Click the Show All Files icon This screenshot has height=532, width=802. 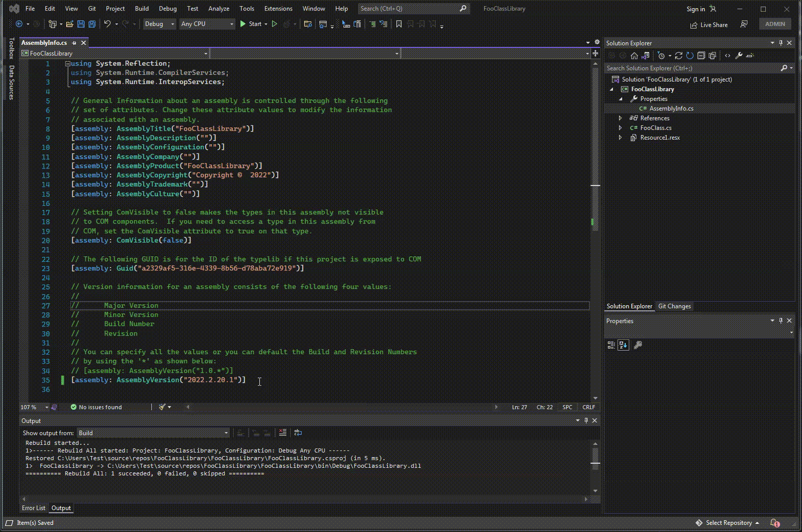[x=712, y=56]
